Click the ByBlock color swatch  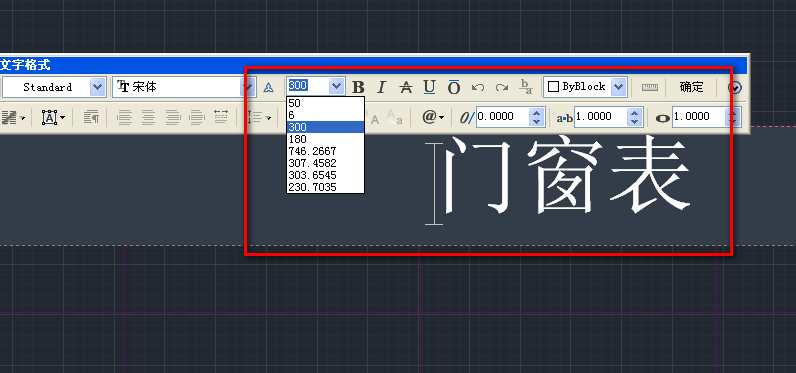coord(554,87)
